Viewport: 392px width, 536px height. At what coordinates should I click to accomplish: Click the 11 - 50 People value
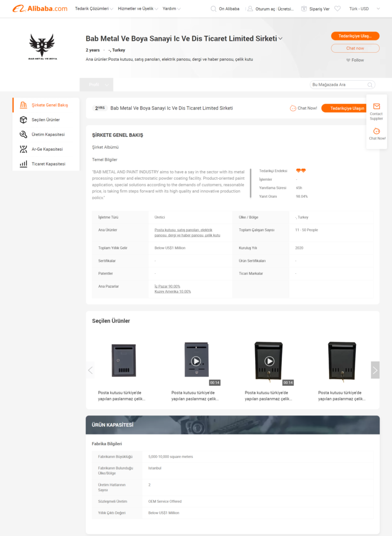click(306, 230)
